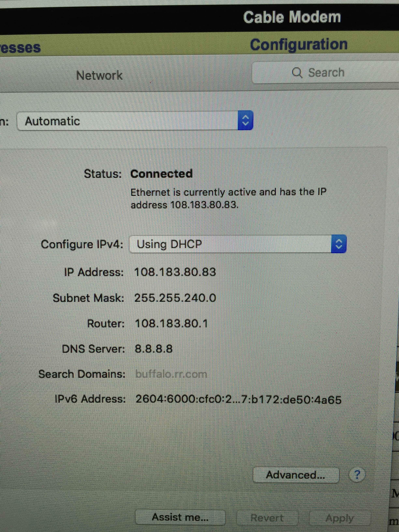
Task: Focus the Search field in Network window
Action: point(326,73)
